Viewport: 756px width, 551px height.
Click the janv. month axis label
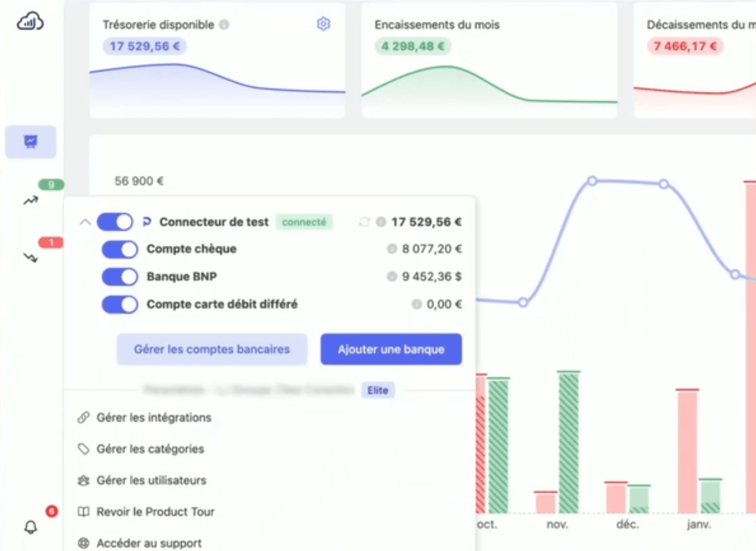(699, 524)
